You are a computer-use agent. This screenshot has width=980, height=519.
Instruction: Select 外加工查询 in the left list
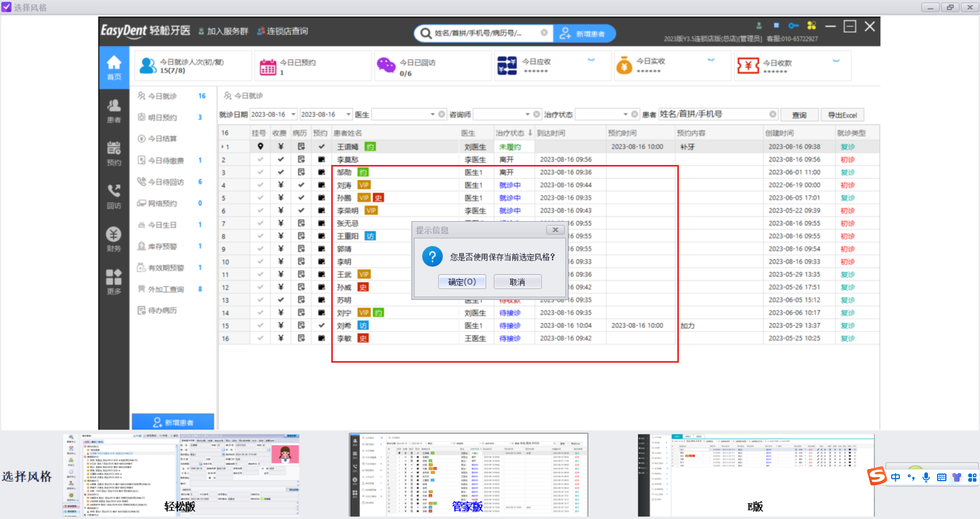[x=166, y=289]
